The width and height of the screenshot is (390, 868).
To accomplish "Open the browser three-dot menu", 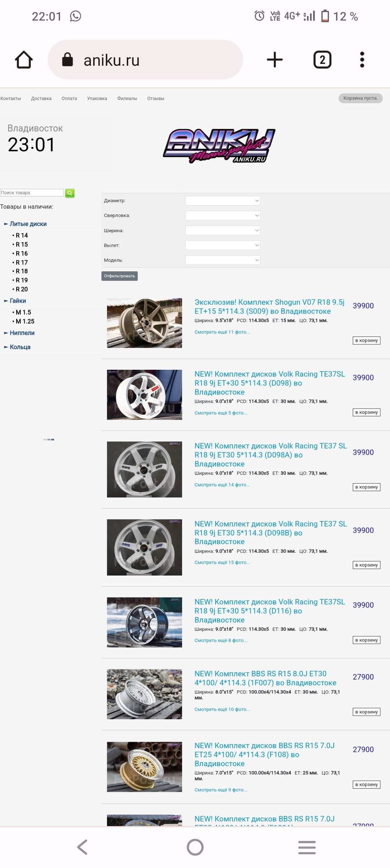I will pos(362,60).
